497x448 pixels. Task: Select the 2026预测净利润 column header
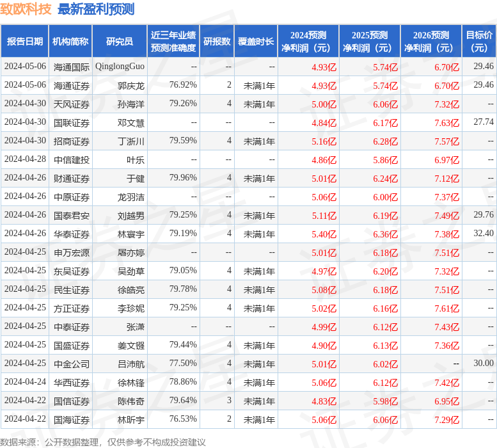[x=431, y=41]
